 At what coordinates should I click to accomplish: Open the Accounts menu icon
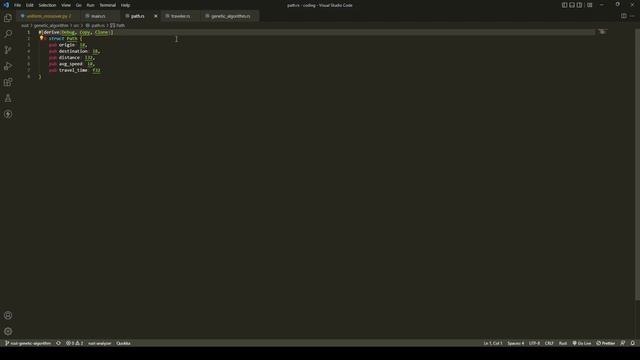pyautogui.click(x=8, y=316)
